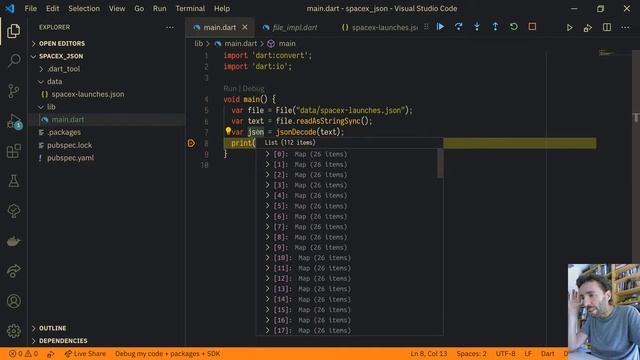Viewport: 640px width, 360px height.
Task: Stop the debug session
Action: (x=532, y=27)
